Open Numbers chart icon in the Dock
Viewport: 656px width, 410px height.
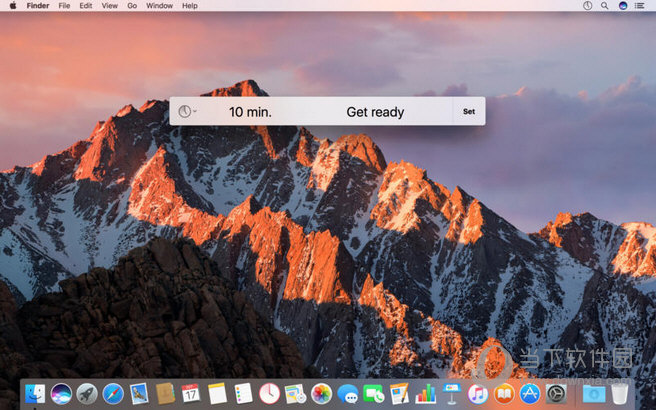click(x=425, y=394)
